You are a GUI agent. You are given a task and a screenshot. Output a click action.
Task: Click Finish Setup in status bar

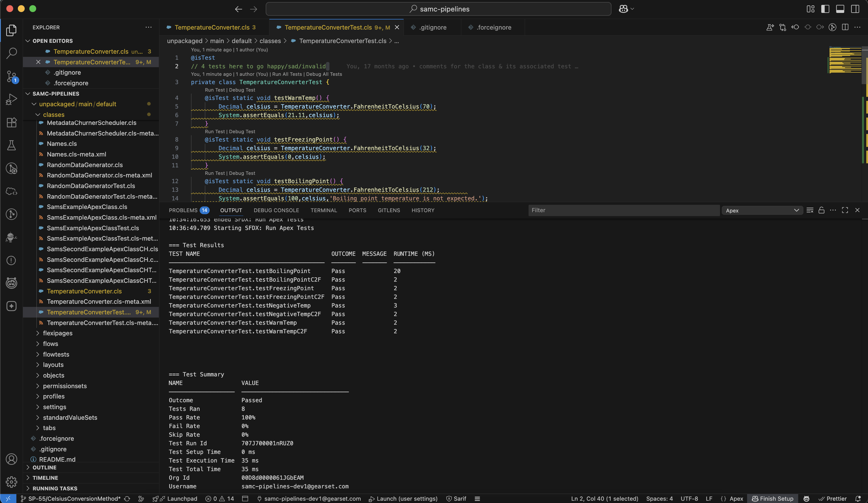click(773, 498)
